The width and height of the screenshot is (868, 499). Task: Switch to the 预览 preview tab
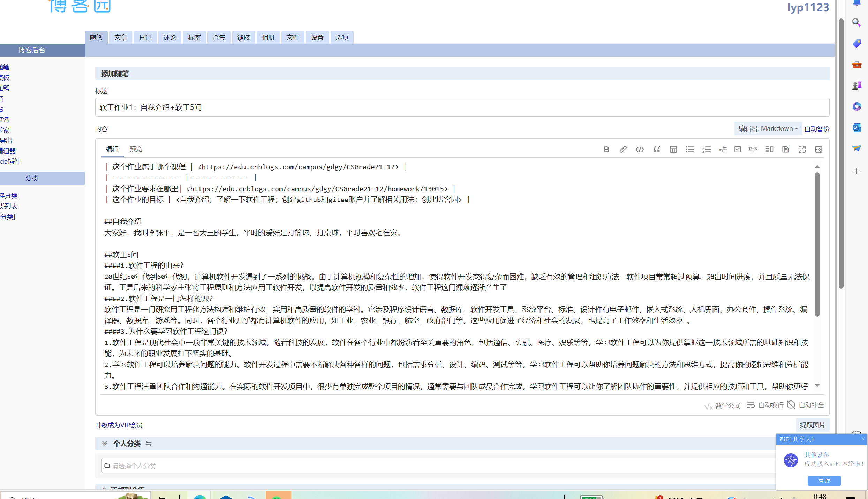136,149
